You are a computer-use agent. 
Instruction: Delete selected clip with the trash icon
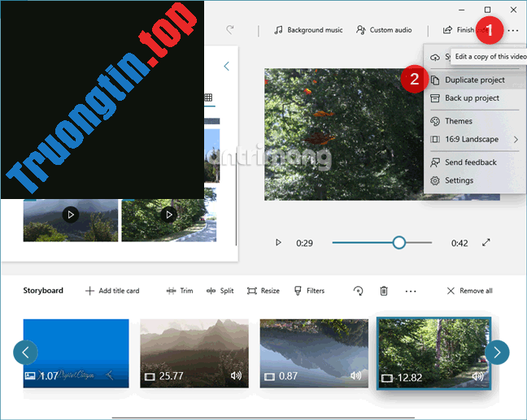tap(384, 291)
